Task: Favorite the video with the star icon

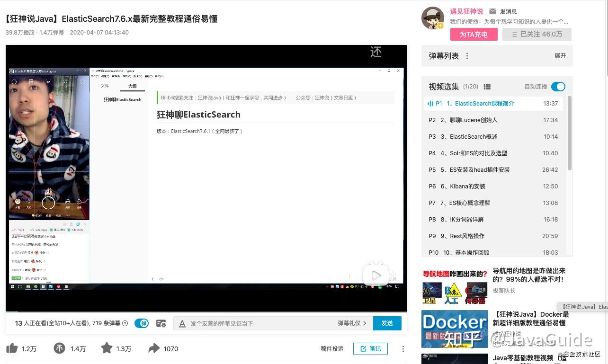Action: tap(107, 348)
